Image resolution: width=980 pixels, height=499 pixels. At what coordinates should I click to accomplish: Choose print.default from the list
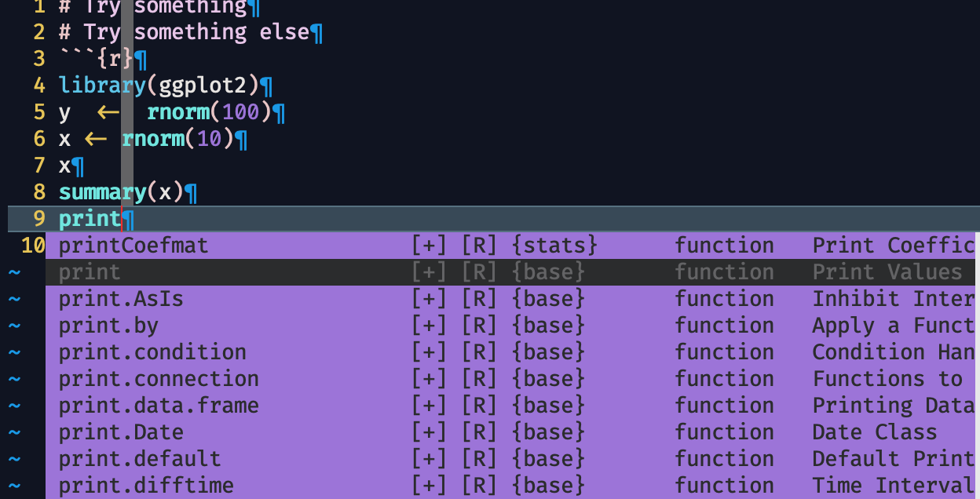(510, 459)
